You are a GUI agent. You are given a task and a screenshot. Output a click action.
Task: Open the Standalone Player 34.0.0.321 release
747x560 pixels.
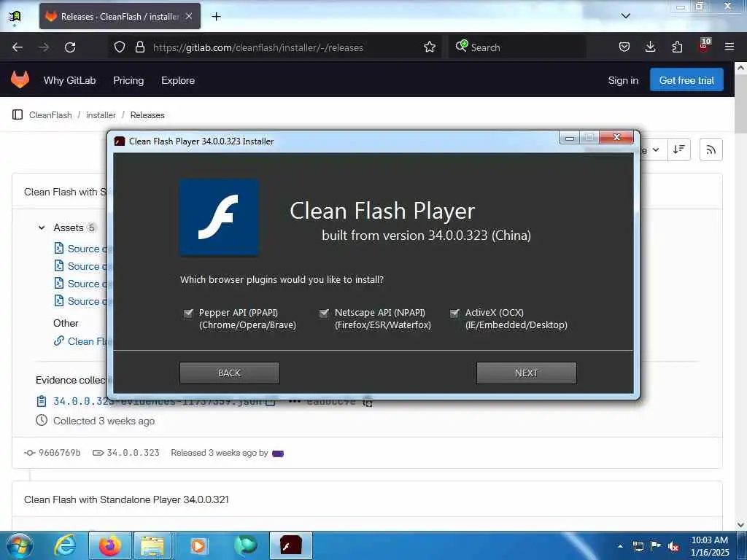[126, 499]
